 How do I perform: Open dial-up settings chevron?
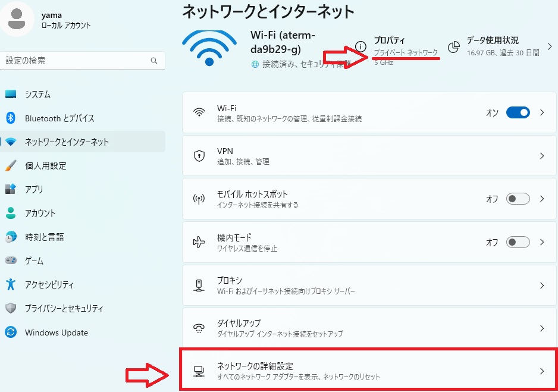(542, 328)
